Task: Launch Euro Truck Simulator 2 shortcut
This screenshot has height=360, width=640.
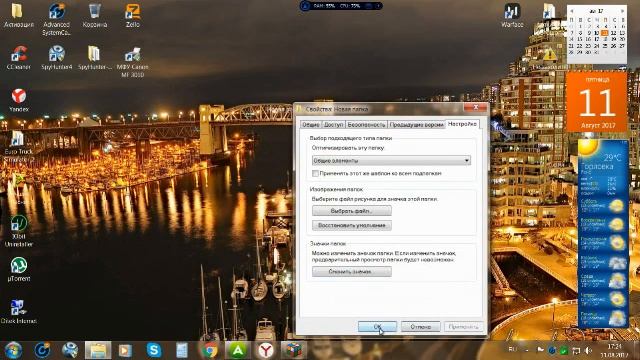Action: pyautogui.click(x=18, y=146)
